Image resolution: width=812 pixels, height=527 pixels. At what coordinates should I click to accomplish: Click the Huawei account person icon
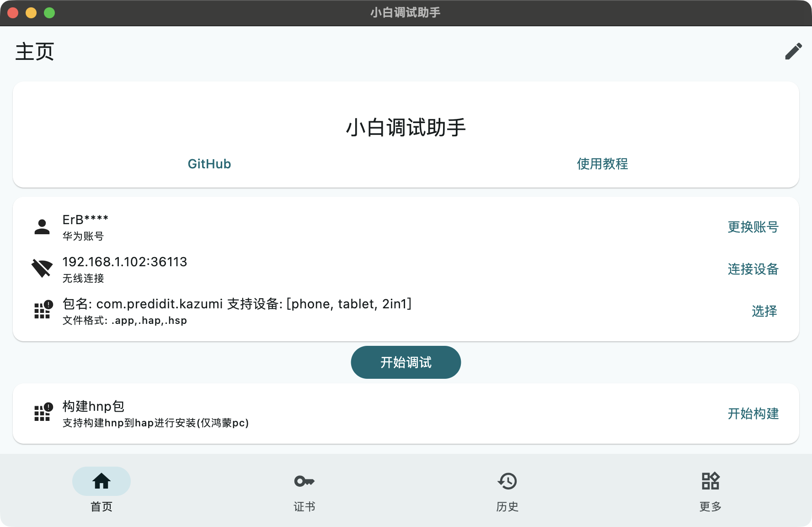click(x=42, y=227)
